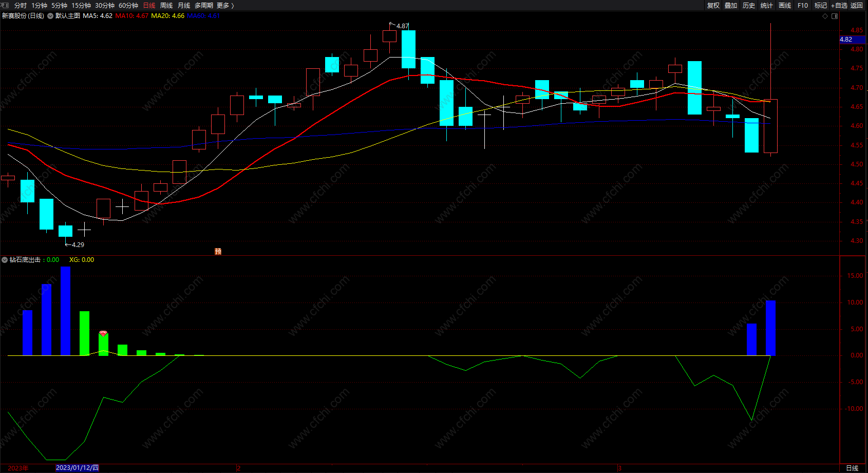Select the 日线 daily chart tab

click(x=149, y=6)
